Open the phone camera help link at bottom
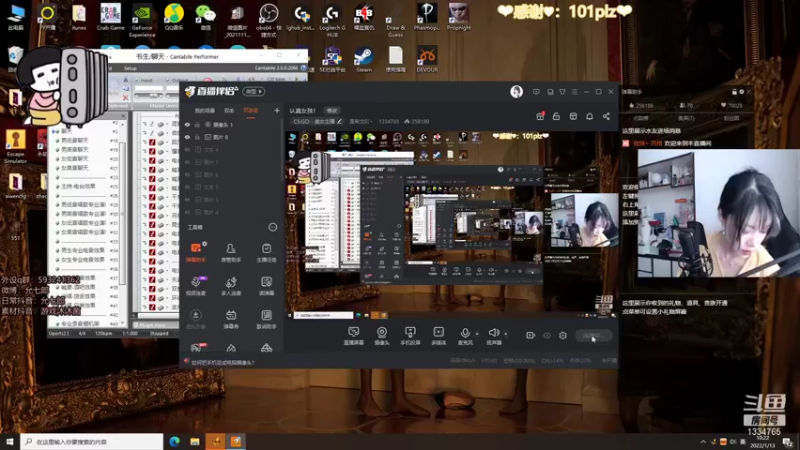This screenshot has width=800, height=450. (x=222, y=362)
